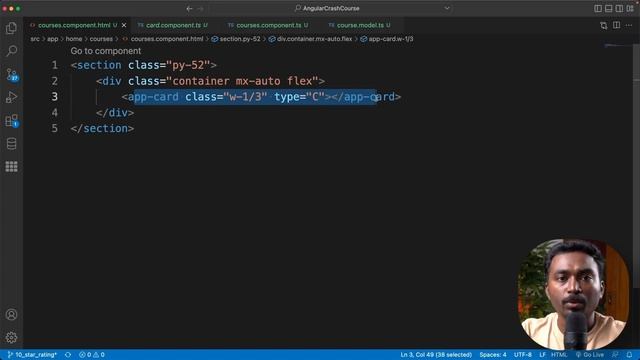Screen dimensions: 640x360
Task: Open Customize Layout icon
Action: click(630, 9)
